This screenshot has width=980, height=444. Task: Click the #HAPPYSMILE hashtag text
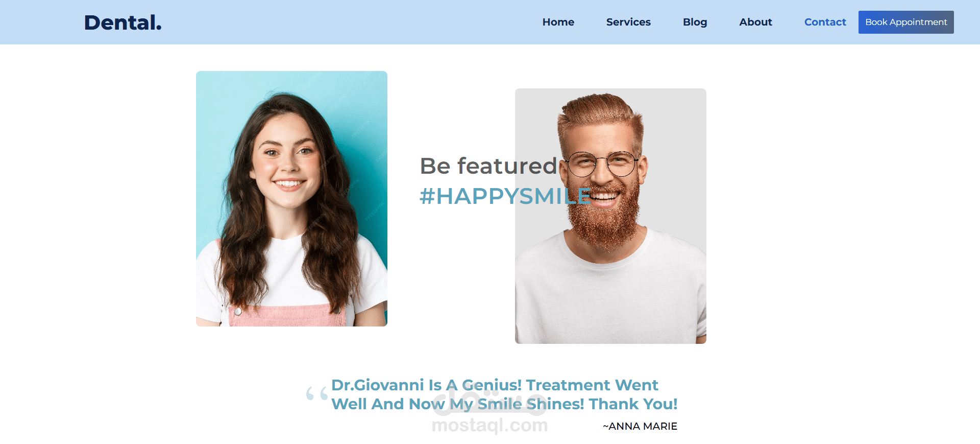pos(505,196)
